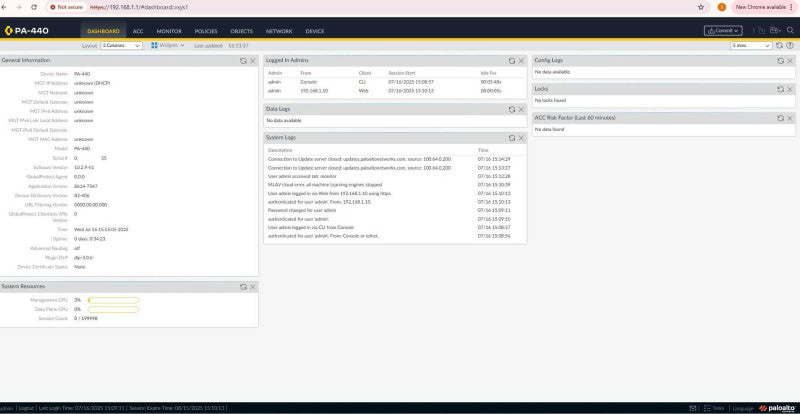
Task: Reload the browser page
Action: [34, 7]
